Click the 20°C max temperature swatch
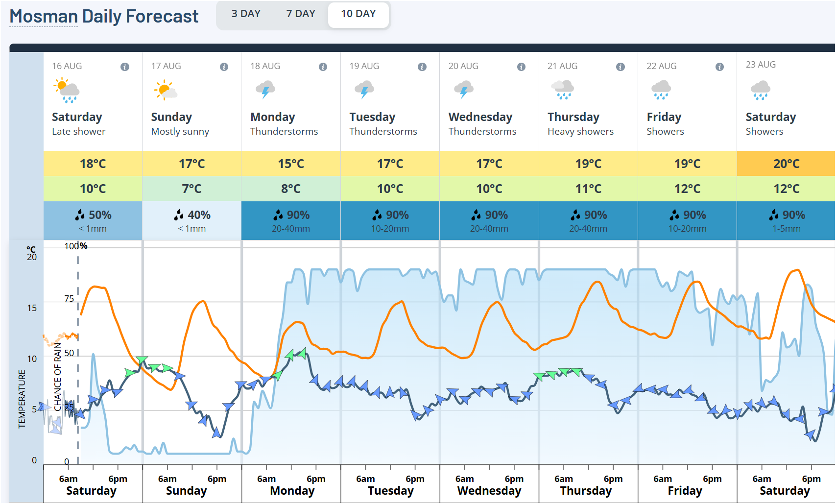Image resolution: width=836 pixels, height=504 pixels. (x=786, y=164)
